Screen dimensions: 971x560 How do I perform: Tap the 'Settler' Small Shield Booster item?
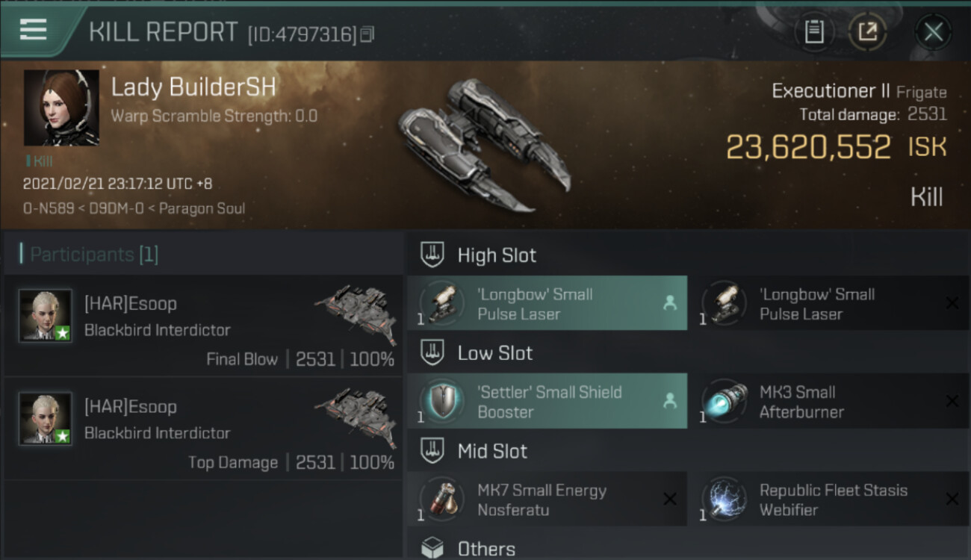point(547,402)
